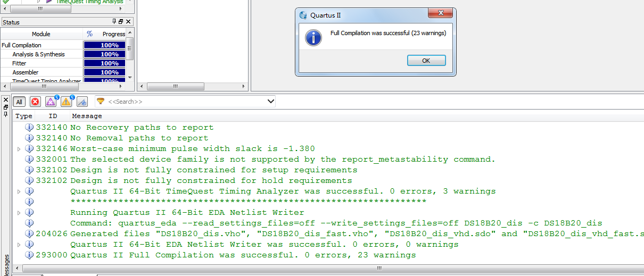644x276 pixels.
Task: Expand the TimeQuest Timing Analysis task item
Action: (38, 2)
